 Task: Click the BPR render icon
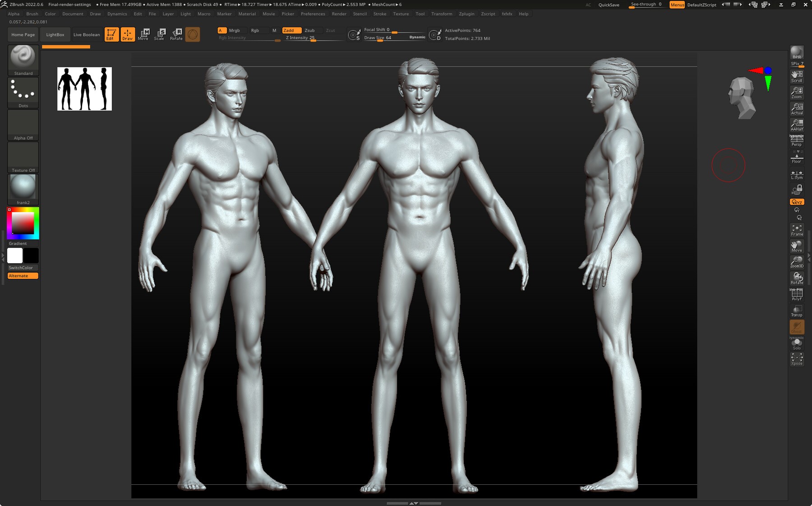797,53
